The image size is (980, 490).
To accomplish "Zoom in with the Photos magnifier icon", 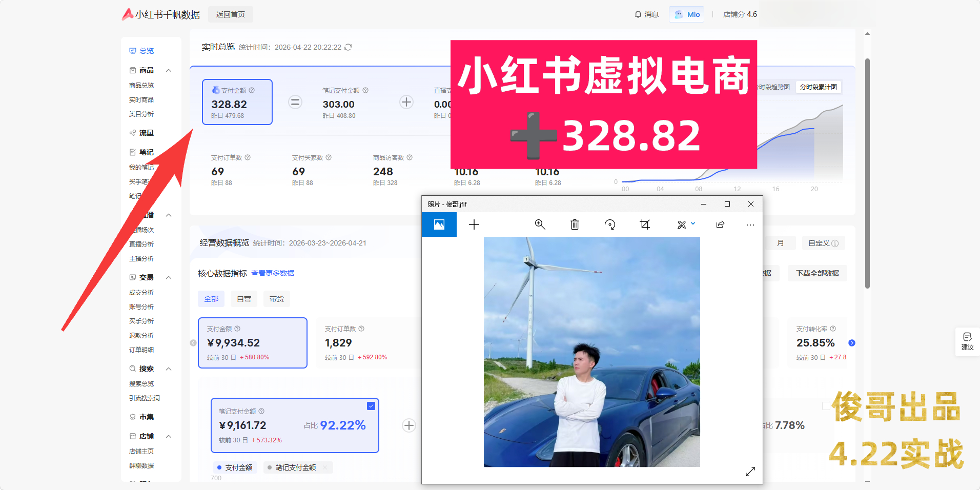I will point(540,224).
